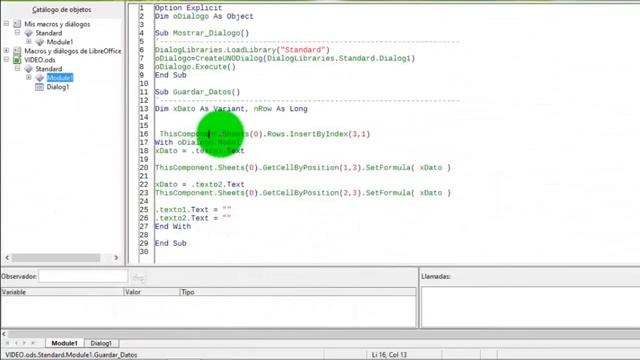Click 'xDato = .texto2.Text' line

coord(200,184)
